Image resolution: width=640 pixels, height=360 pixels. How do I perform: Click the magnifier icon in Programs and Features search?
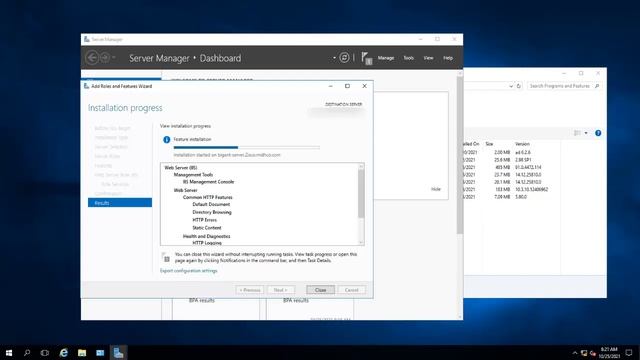[x=597, y=86]
